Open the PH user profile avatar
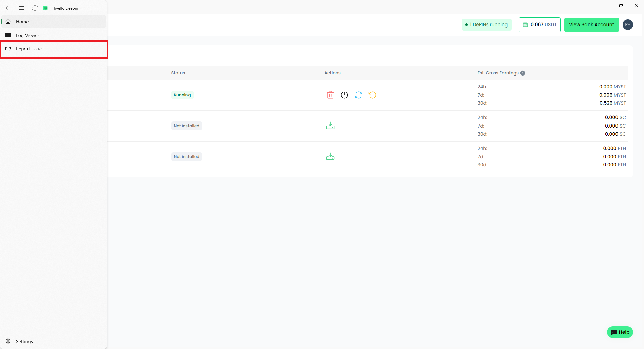This screenshot has width=644, height=349. pos(628,25)
